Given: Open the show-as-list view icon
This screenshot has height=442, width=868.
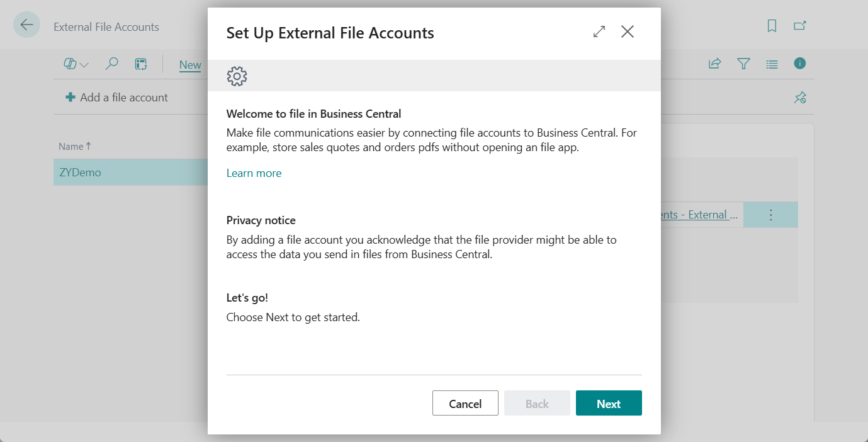Looking at the screenshot, I should click(772, 64).
